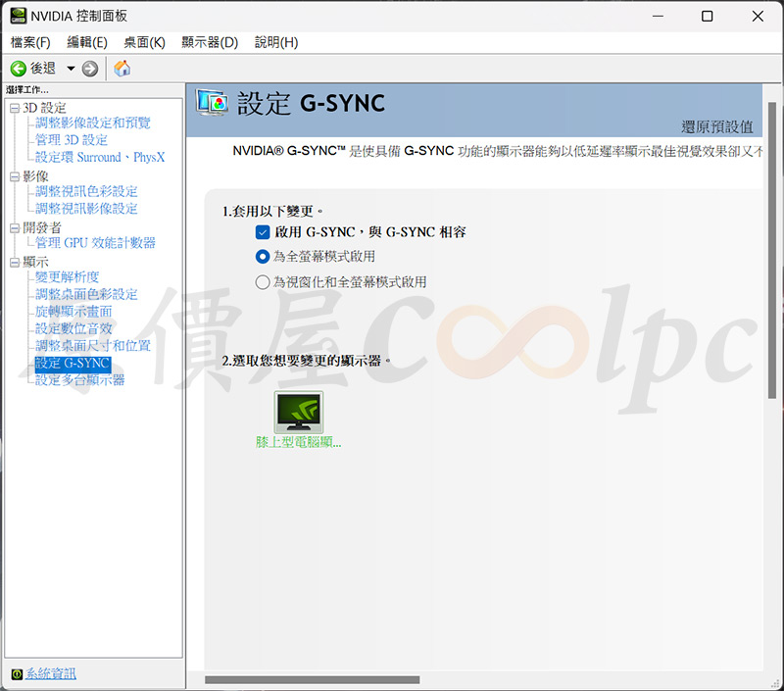Open 調整視訊色彩設定 page
This screenshot has width=784, height=691.
point(86,191)
